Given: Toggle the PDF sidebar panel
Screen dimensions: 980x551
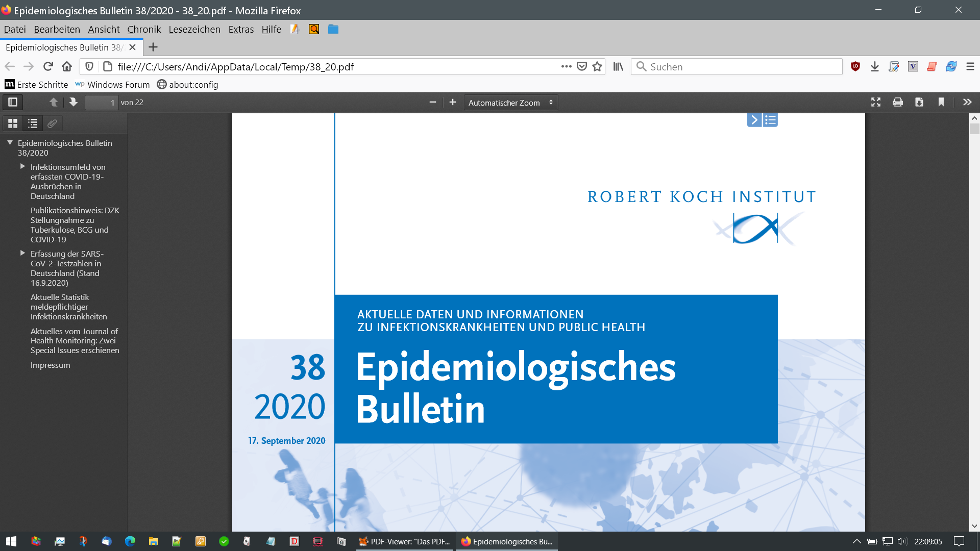Looking at the screenshot, I should [13, 102].
